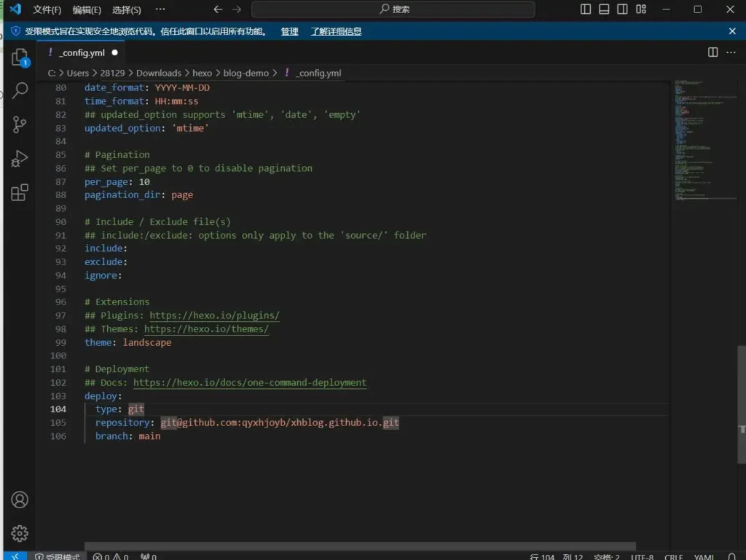This screenshot has width=746, height=560.
Task: Open the Source Control view
Action: coord(20,125)
